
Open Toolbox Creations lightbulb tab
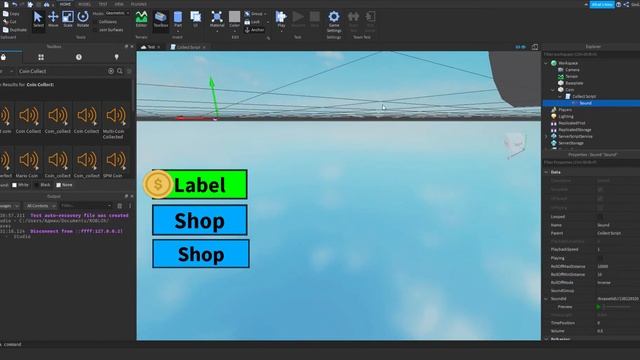[116, 57]
